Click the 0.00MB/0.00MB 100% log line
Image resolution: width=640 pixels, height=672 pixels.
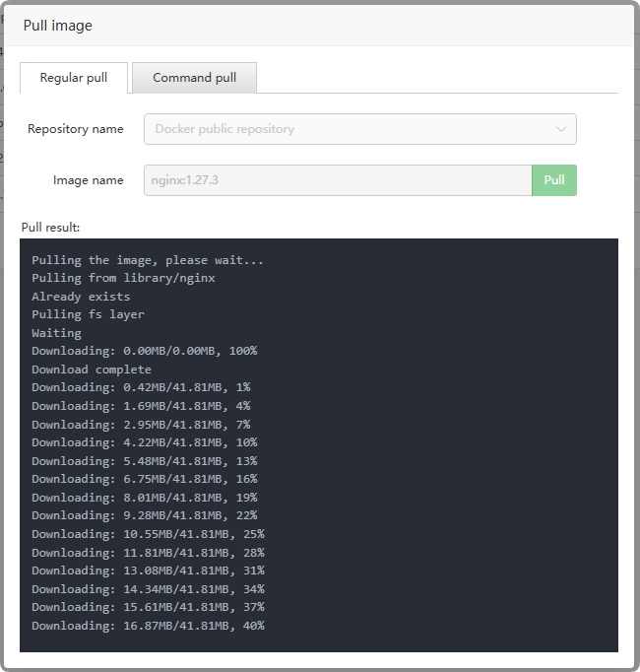pyautogui.click(x=144, y=351)
